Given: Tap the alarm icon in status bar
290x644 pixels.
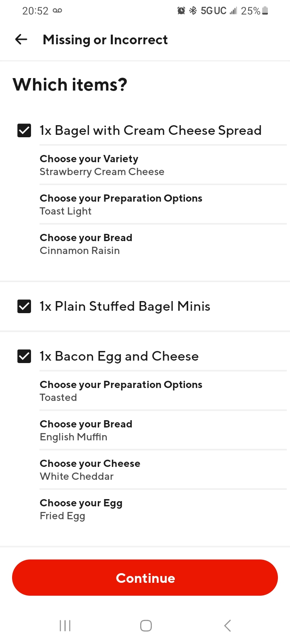Looking at the screenshot, I should pos(181,11).
